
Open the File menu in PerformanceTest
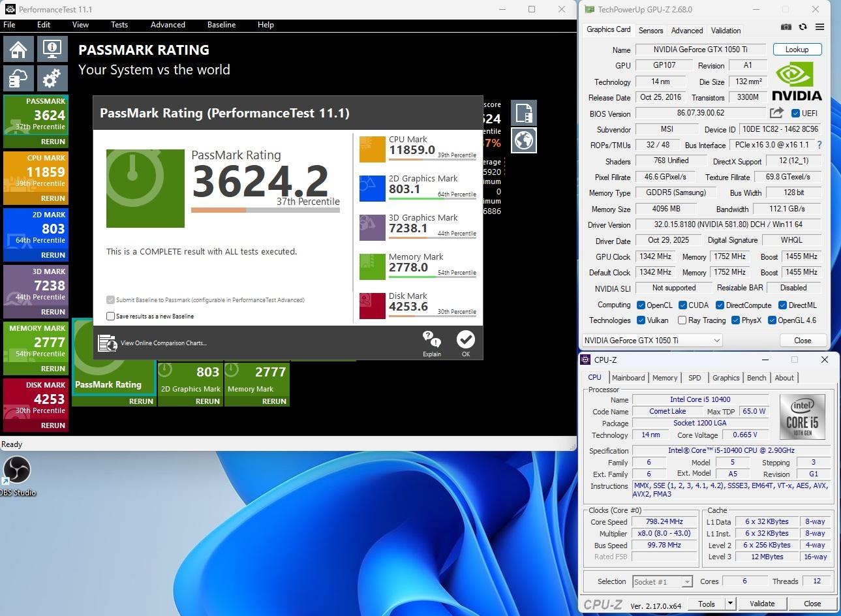[10, 25]
